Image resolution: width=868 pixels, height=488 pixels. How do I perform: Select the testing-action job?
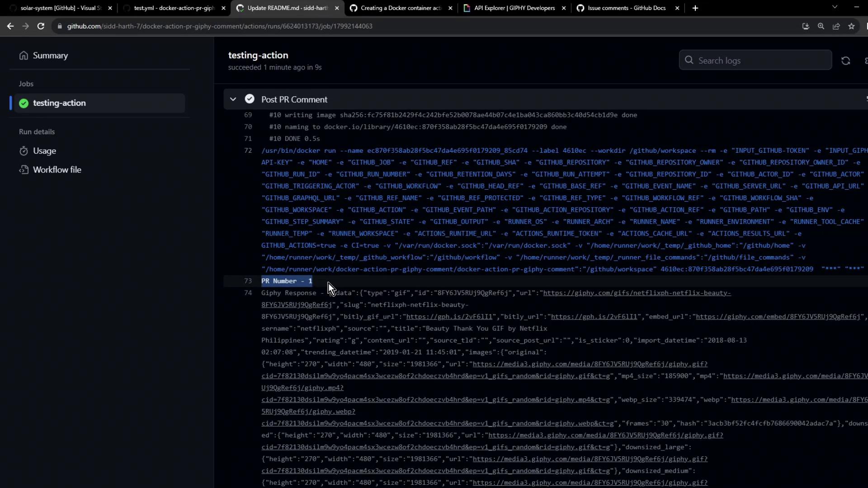(59, 103)
